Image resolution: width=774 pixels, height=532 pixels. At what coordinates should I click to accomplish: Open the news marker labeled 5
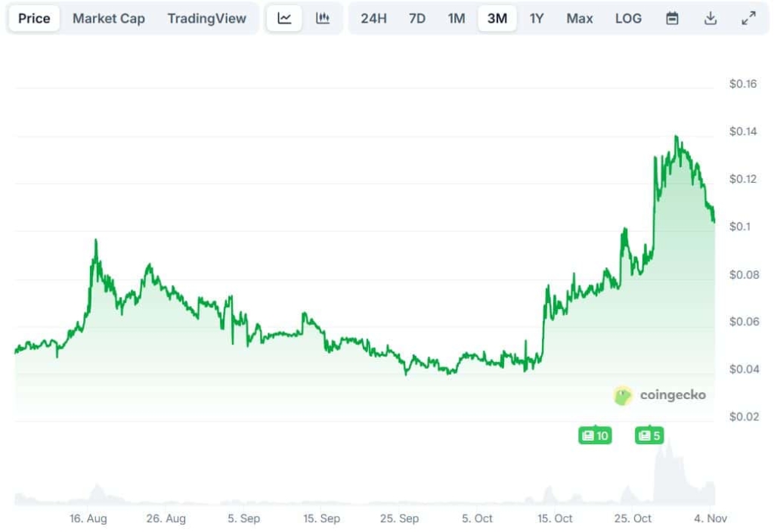649,435
